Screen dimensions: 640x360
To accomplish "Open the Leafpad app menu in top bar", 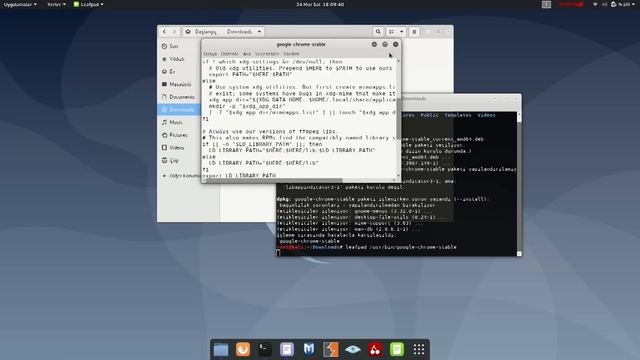I will tap(88, 4).
